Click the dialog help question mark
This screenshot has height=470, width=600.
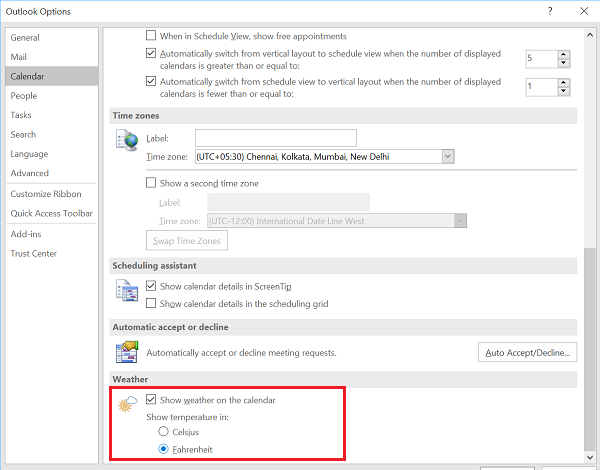tap(549, 11)
